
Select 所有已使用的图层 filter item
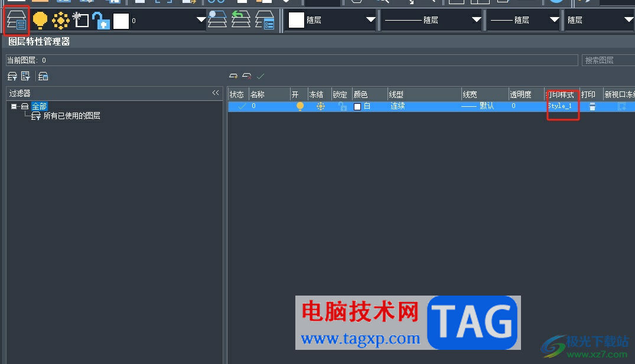pos(71,116)
